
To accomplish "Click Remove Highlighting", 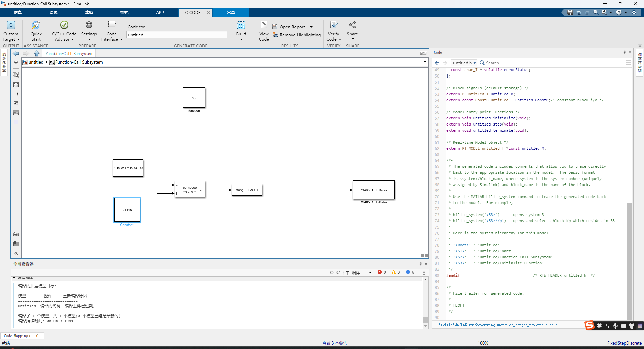I will (x=297, y=35).
